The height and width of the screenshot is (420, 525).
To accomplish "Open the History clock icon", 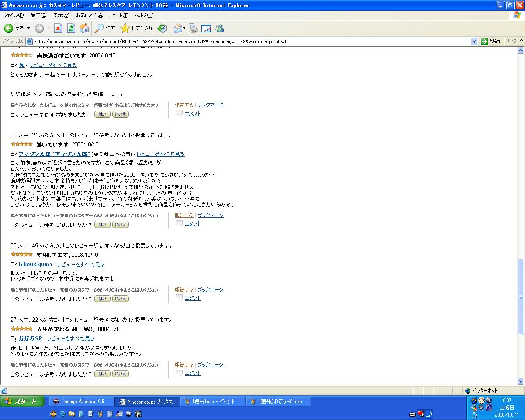I will click(x=162, y=28).
